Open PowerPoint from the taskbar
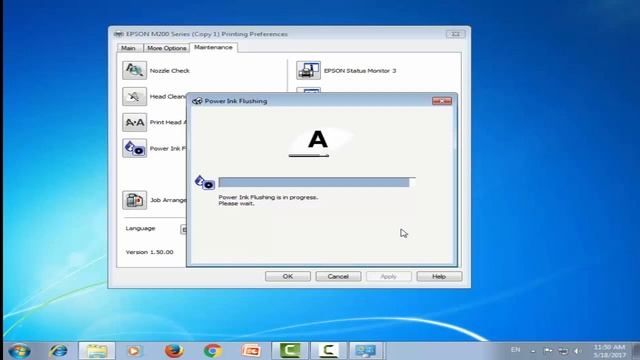640x360 pixels. tap(251, 351)
